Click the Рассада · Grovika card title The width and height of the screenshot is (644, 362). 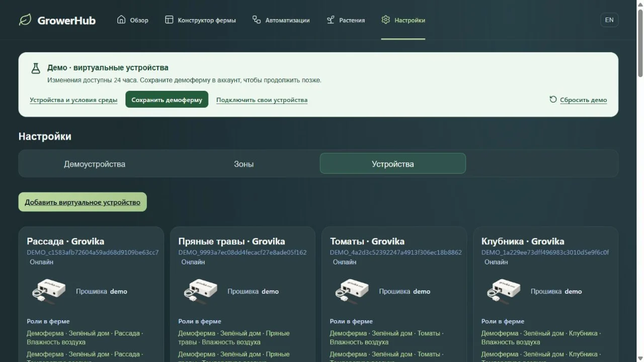click(x=65, y=241)
